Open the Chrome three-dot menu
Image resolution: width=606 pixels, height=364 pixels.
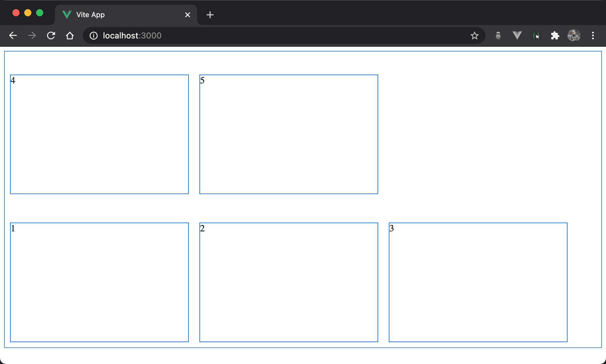(593, 36)
